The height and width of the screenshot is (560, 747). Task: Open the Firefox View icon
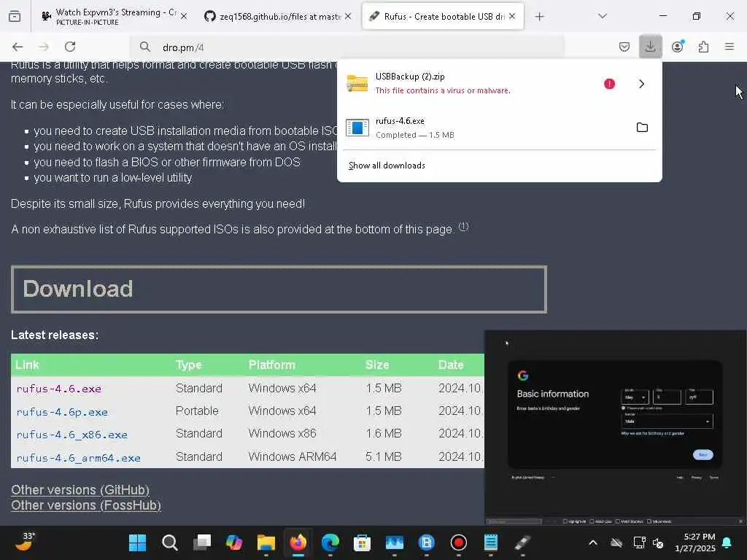[15, 16]
